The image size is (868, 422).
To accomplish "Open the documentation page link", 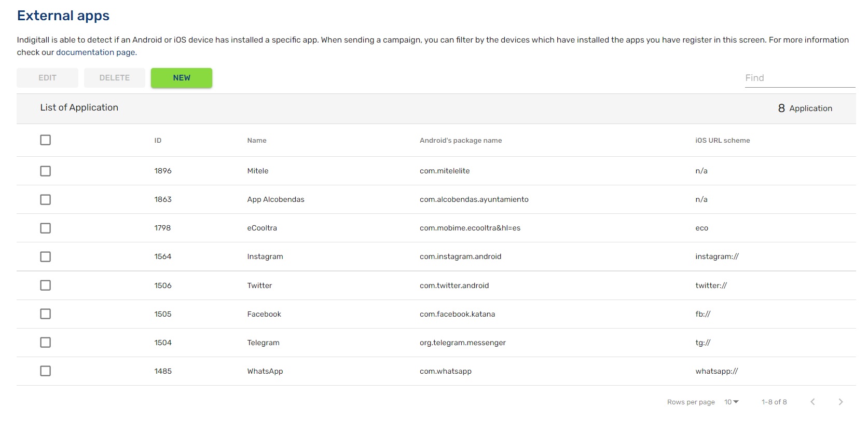I will click(x=95, y=52).
